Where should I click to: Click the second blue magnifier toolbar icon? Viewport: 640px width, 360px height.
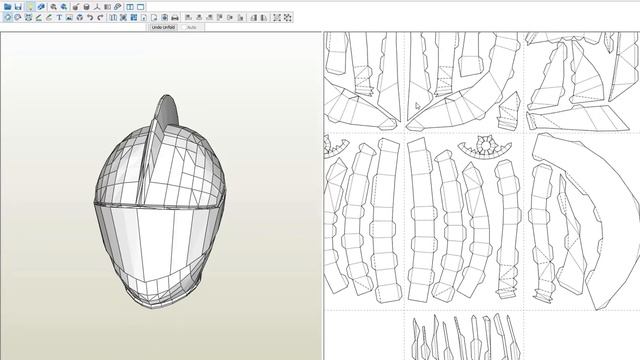[x=64, y=7]
